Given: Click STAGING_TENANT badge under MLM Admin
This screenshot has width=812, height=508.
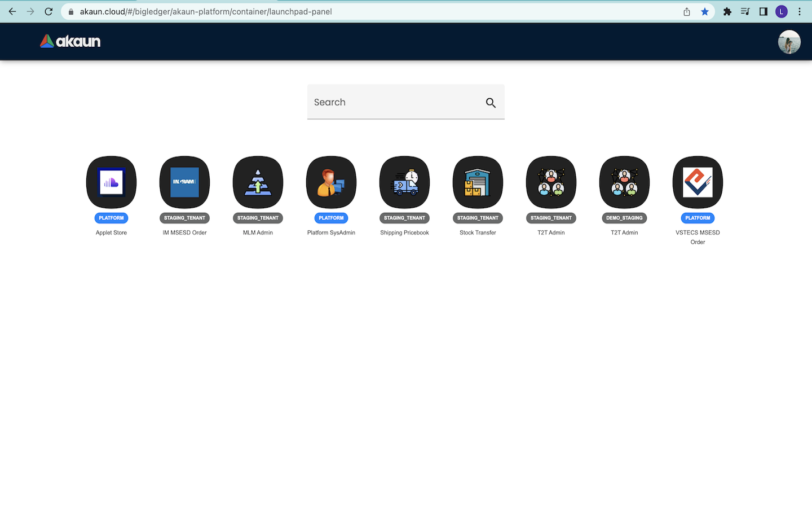Looking at the screenshot, I should (x=258, y=218).
